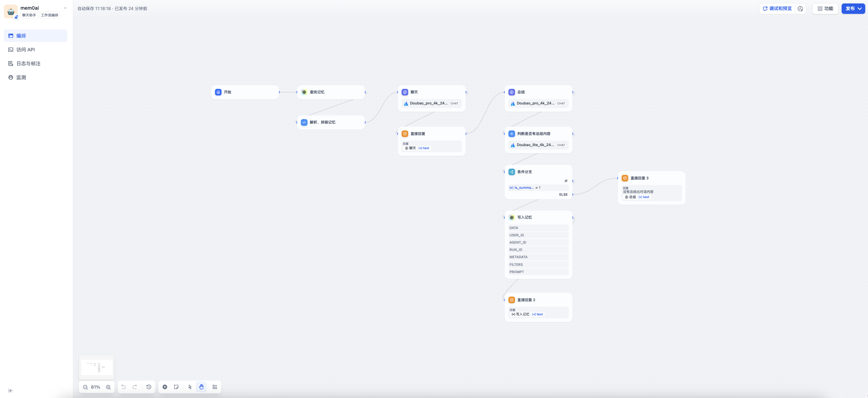Image resolution: width=868 pixels, height=398 pixels.
Task: Click the organize nodes grid icon
Action: [x=215, y=387]
